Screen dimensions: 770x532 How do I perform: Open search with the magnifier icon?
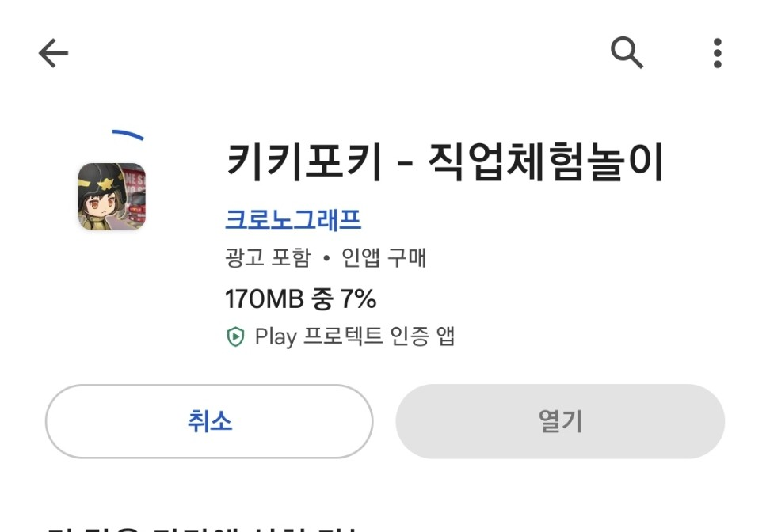click(626, 53)
